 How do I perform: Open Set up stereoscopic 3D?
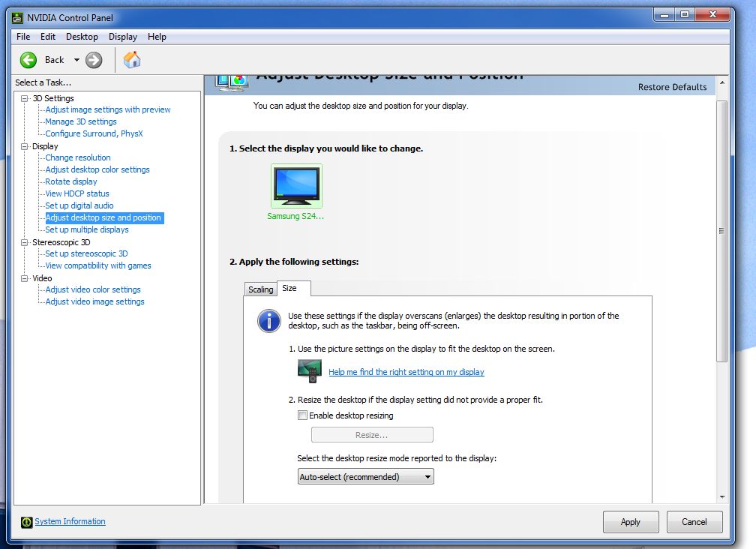click(x=86, y=253)
